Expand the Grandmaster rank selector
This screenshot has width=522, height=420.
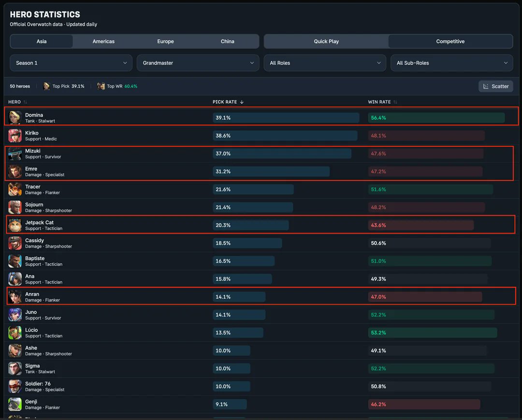[x=198, y=63]
